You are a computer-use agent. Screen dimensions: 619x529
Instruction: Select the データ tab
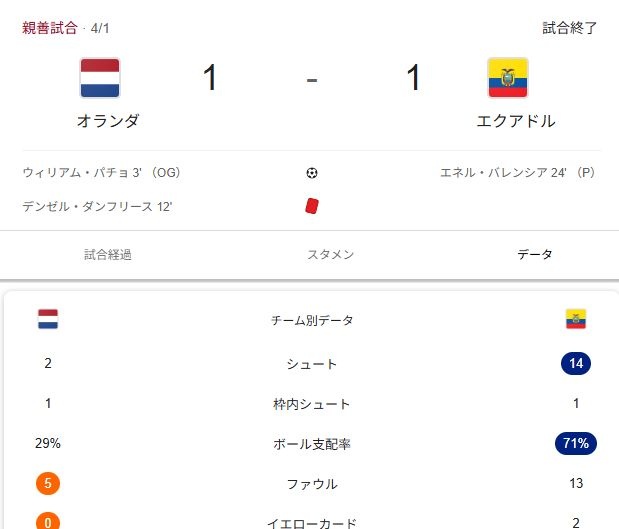[534, 255]
